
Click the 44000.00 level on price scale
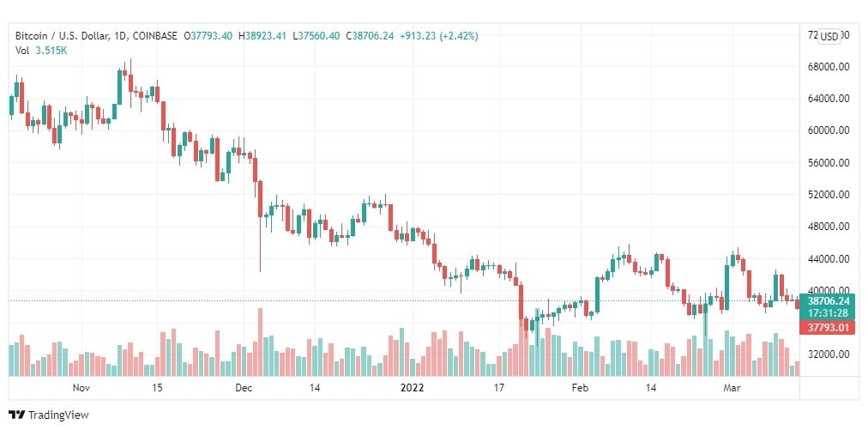pos(828,258)
